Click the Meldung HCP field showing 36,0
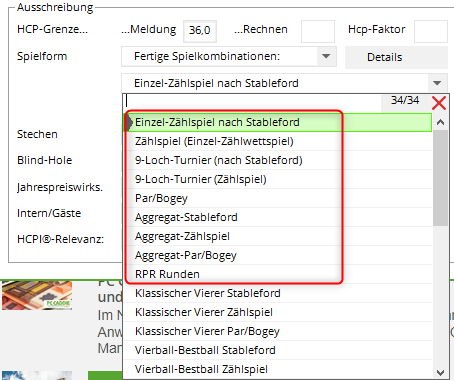The width and height of the screenshot is (454, 380). (200, 31)
